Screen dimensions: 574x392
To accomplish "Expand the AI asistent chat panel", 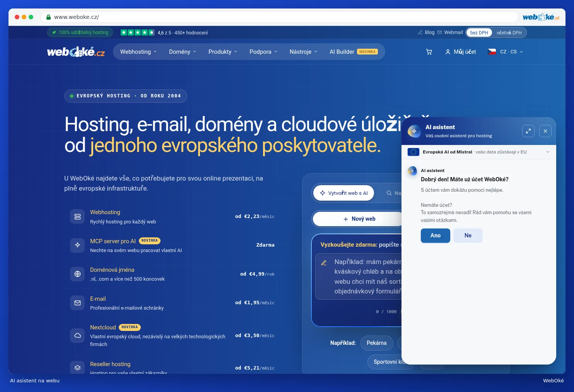I will click(528, 131).
